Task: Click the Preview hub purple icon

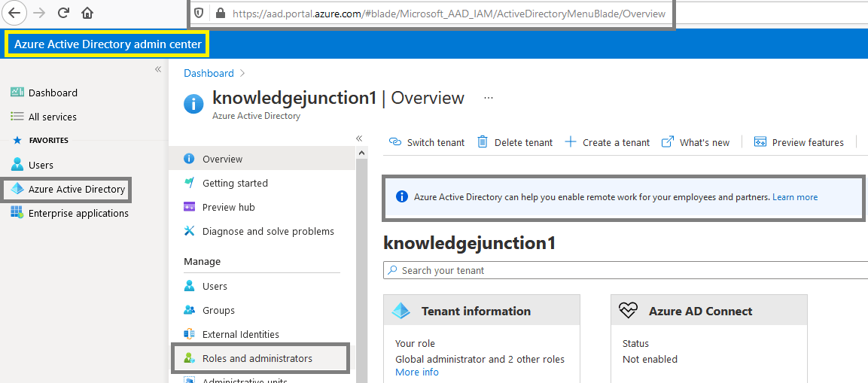Action: click(189, 207)
